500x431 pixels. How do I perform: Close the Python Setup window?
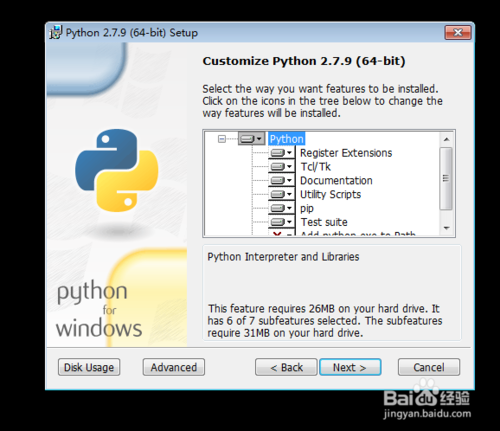[458, 32]
